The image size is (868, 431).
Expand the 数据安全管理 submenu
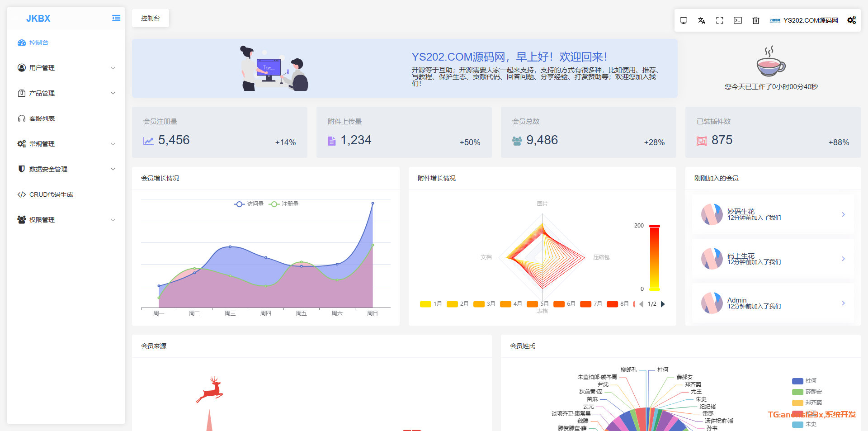(66, 169)
